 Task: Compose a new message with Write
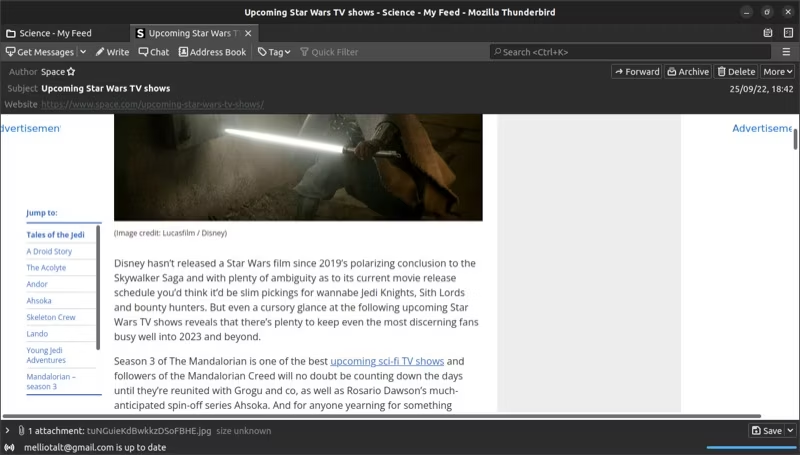pyautogui.click(x=112, y=52)
